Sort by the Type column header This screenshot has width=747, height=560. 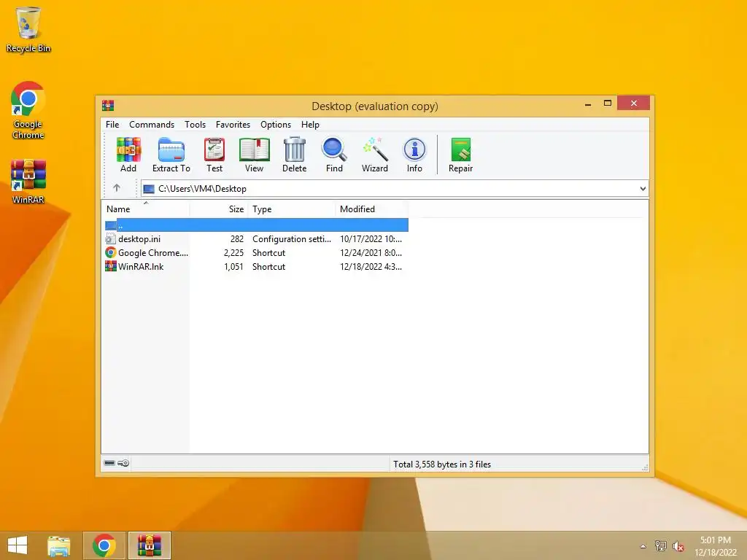[292, 209]
